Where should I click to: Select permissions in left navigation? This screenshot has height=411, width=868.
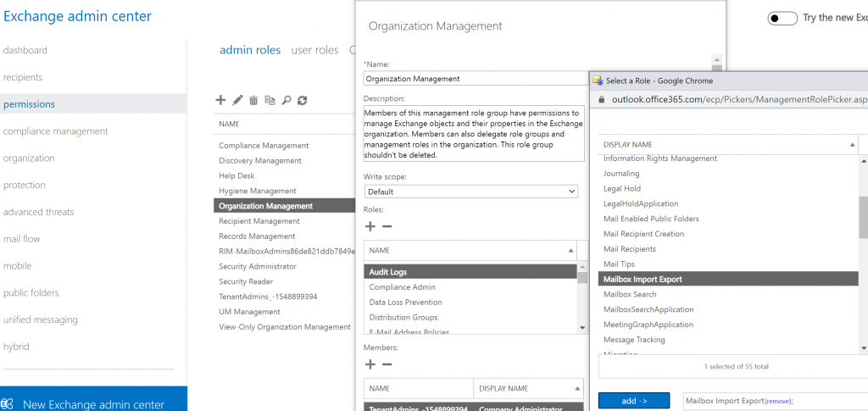pos(93,104)
